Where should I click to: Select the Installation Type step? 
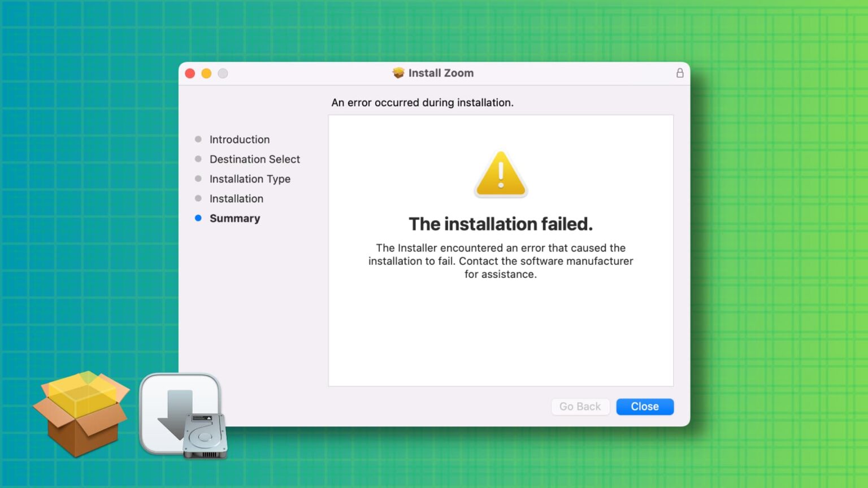pos(250,179)
